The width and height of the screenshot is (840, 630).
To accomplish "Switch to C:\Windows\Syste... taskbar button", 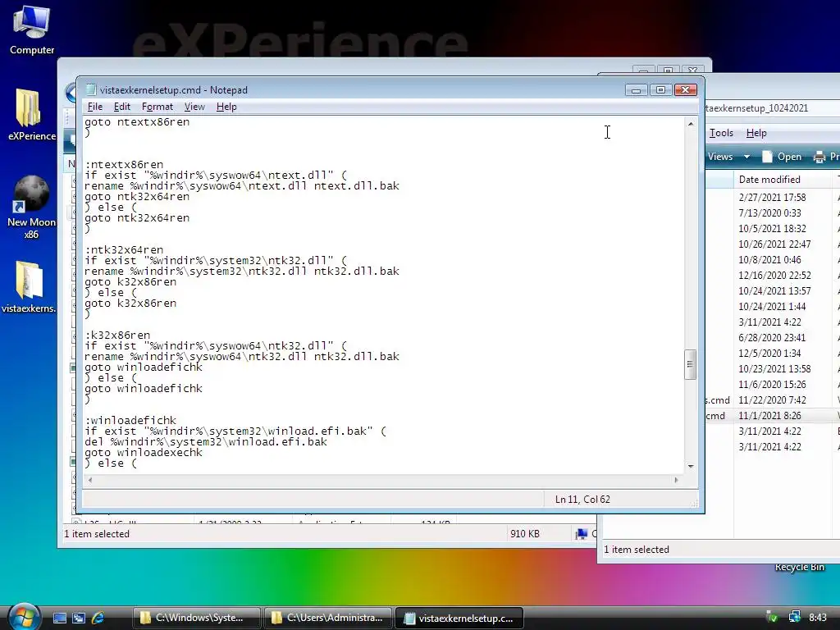I will pyautogui.click(x=197, y=618).
